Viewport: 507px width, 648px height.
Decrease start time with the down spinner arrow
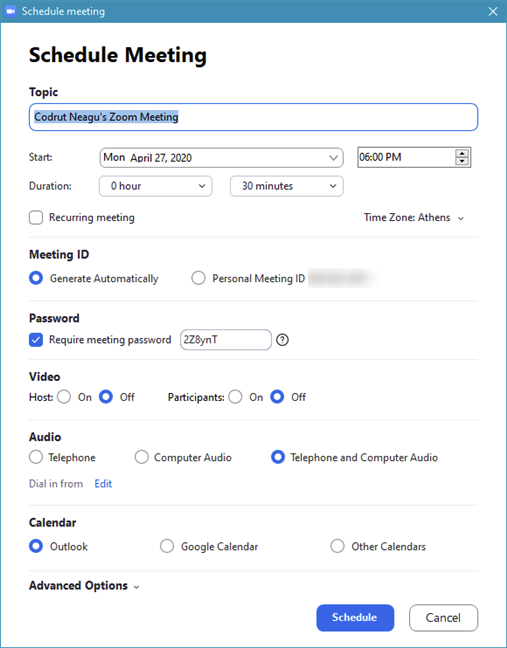pos(462,161)
